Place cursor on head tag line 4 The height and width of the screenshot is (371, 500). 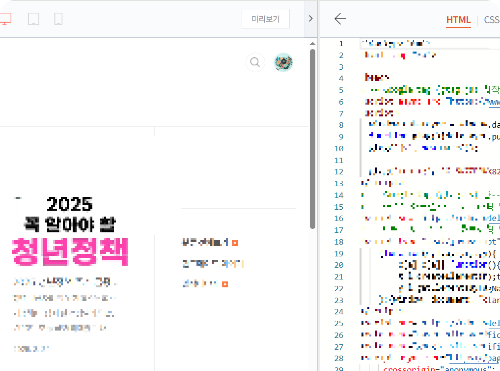pos(377,78)
